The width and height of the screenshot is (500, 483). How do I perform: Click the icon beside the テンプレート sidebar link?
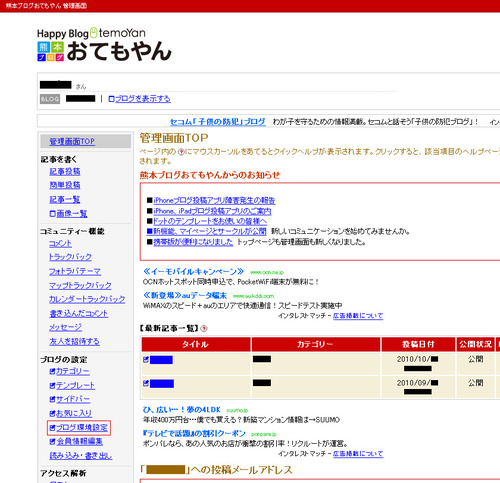[x=52, y=385]
